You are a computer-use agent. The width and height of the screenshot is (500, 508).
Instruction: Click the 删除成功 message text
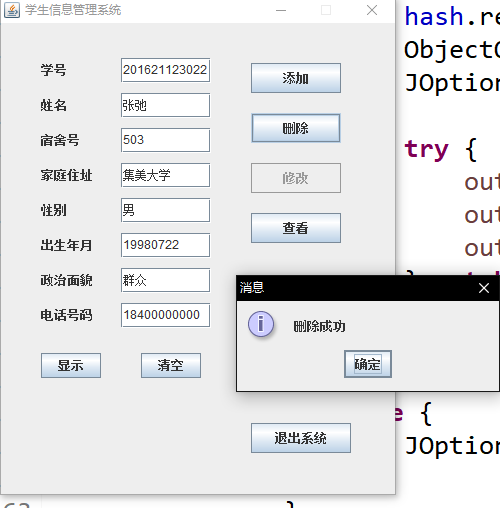(x=319, y=326)
